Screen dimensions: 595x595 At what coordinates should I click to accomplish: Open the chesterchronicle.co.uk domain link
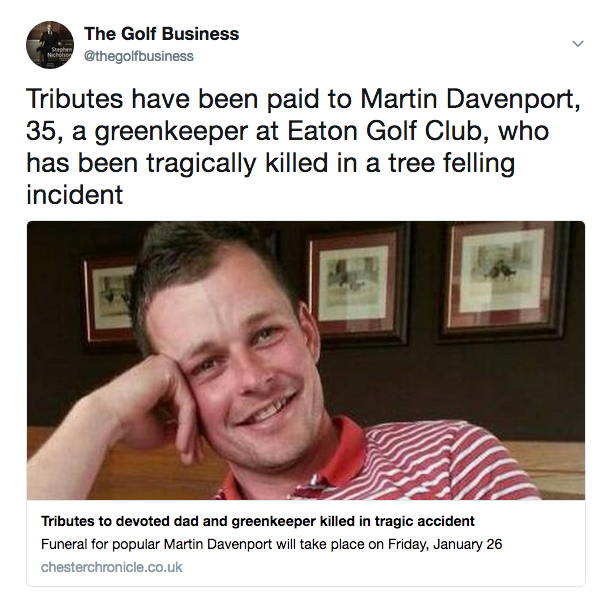(112, 567)
